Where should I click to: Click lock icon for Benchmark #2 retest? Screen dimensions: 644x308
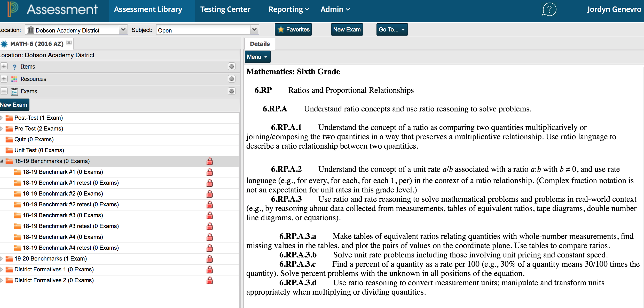point(210,205)
